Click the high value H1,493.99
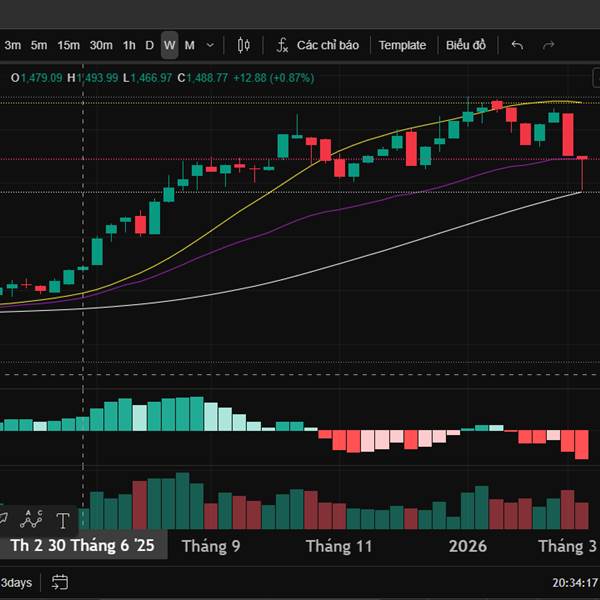This screenshot has height=600, width=600. click(93, 78)
